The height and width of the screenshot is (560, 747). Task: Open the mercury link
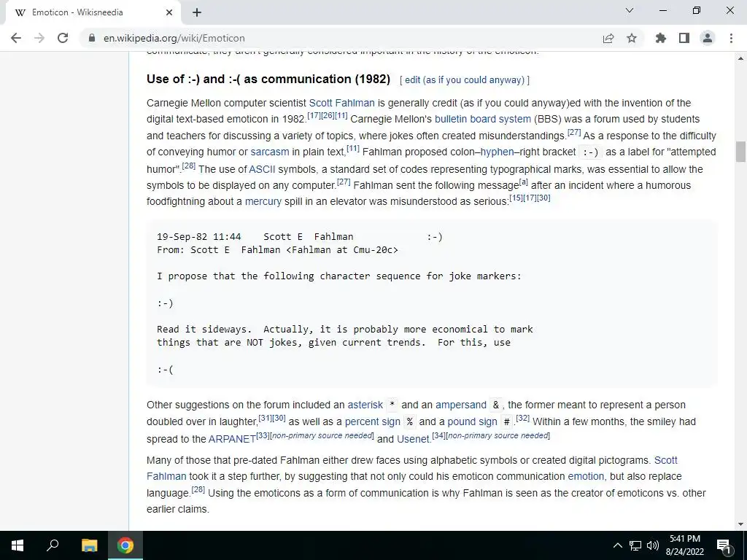click(x=263, y=201)
